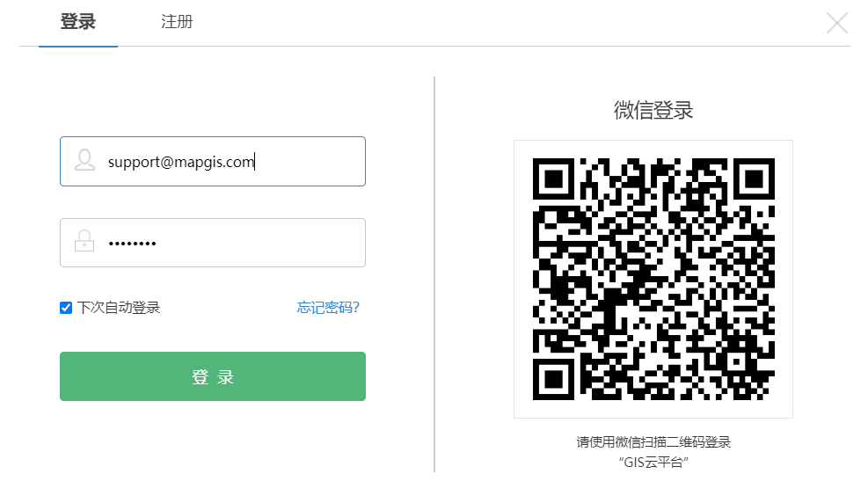Focus the support@mapgis.com email field
Image resolution: width=868 pixels, height=503 pixels.
click(213, 161)
